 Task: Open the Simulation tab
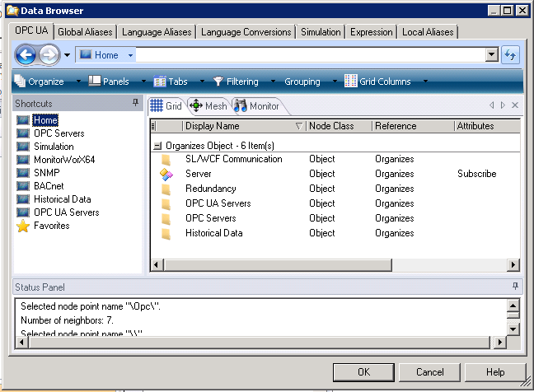point(321,32)
